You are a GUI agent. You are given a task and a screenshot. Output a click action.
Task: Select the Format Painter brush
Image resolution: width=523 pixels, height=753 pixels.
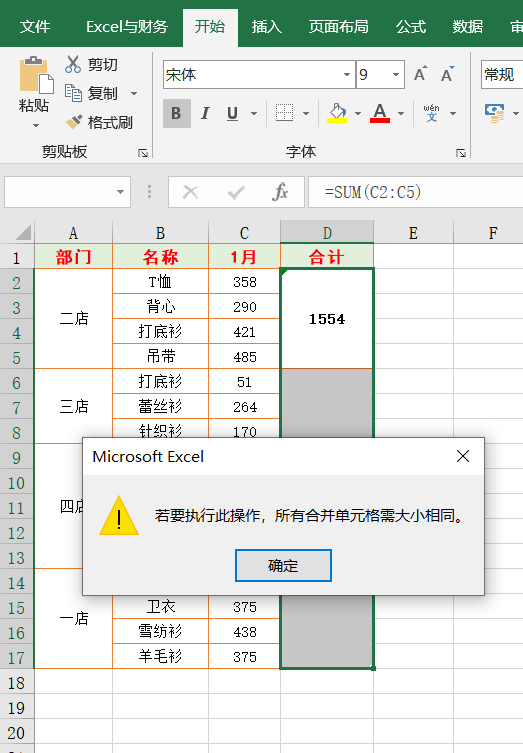click(x=74, y=122)
